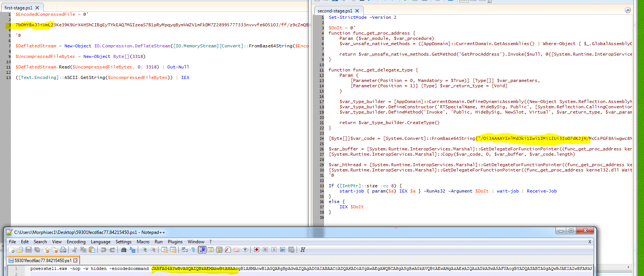644x276 pixels.
Task: Click the Save All icon in Notepad++
Action: pos(37,250)
